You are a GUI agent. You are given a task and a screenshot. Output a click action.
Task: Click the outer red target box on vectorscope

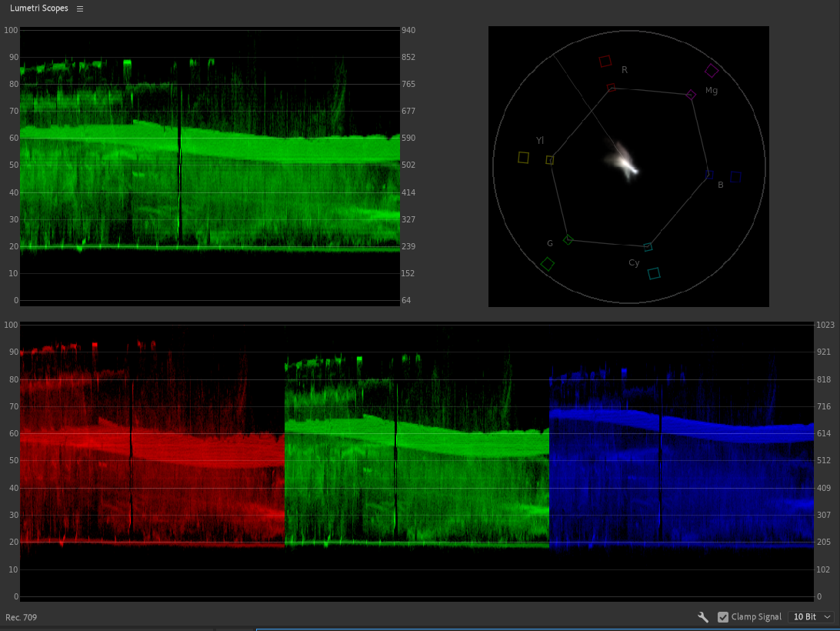[605, 61]
